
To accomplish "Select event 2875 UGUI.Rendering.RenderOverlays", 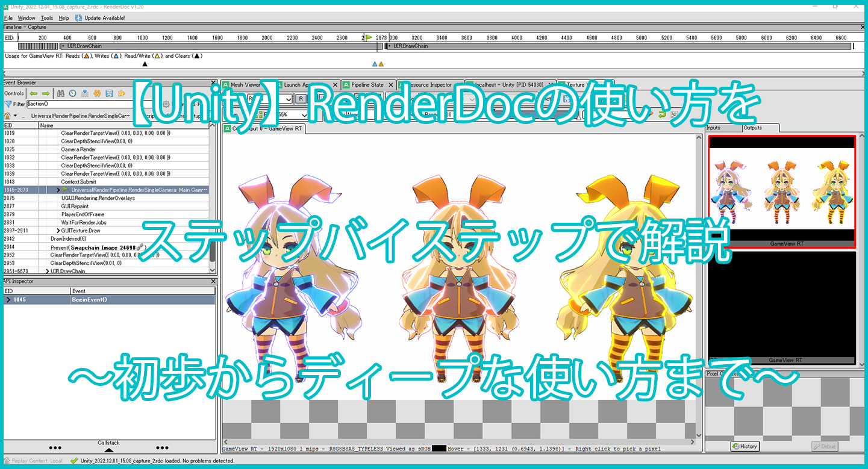I will click(x=106, y=198).
